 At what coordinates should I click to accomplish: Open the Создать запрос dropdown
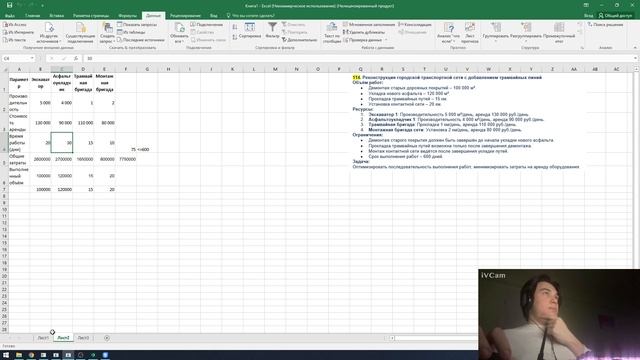tap(107, 33)
